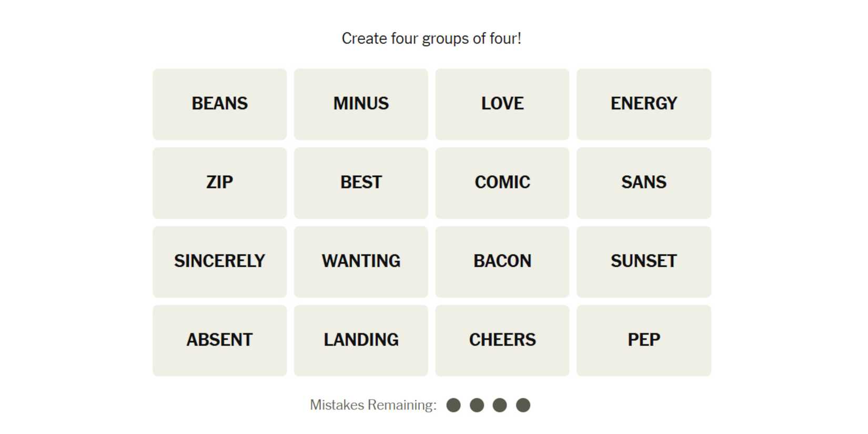Screen dimensions: 868x434
Task: Click the rightmost Mistakes Remaining dot
Action: pyautogui.click(x=523, y=405)
